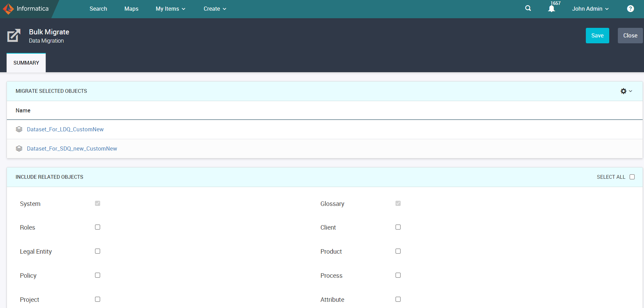Click the Migrate Selected Objects heading
The image size is (644, 308).
coord(51,91)
